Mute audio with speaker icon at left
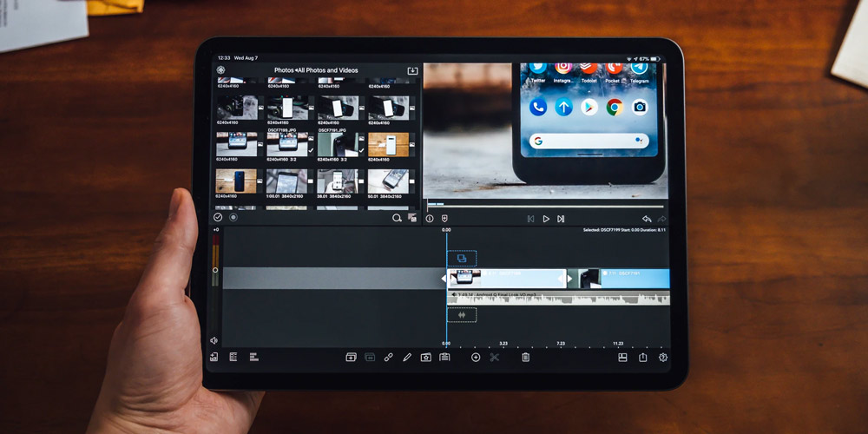Image resolution: width=868 pixels, height=434 pixels. coord(214,340)
